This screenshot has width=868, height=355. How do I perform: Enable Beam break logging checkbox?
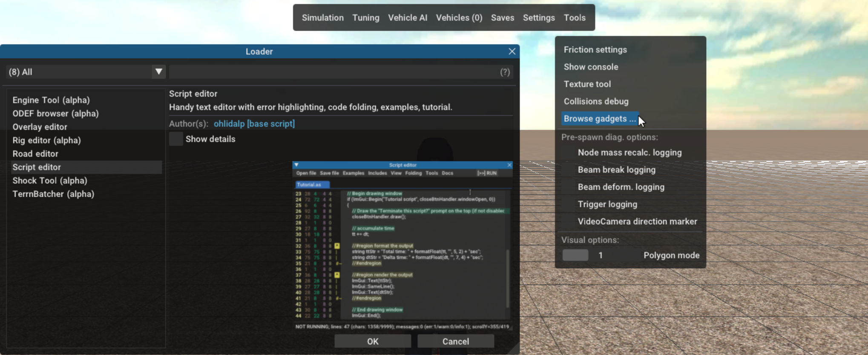[x=569, y=170]
